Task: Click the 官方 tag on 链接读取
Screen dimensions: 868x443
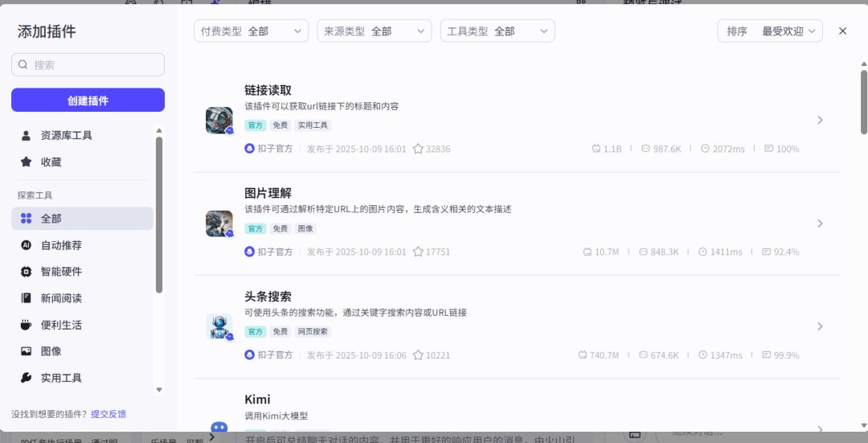Action: (x=256, y=125)
